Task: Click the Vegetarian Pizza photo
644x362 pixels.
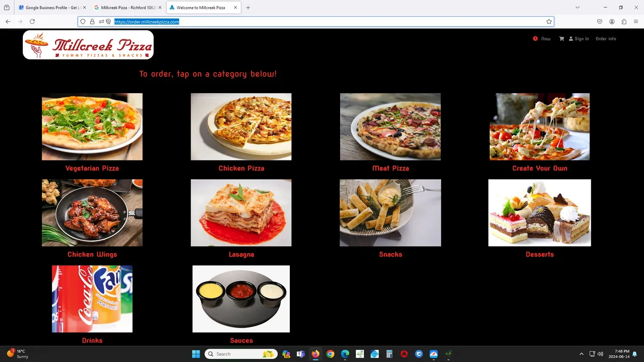Action: click(x=92, y=127)
